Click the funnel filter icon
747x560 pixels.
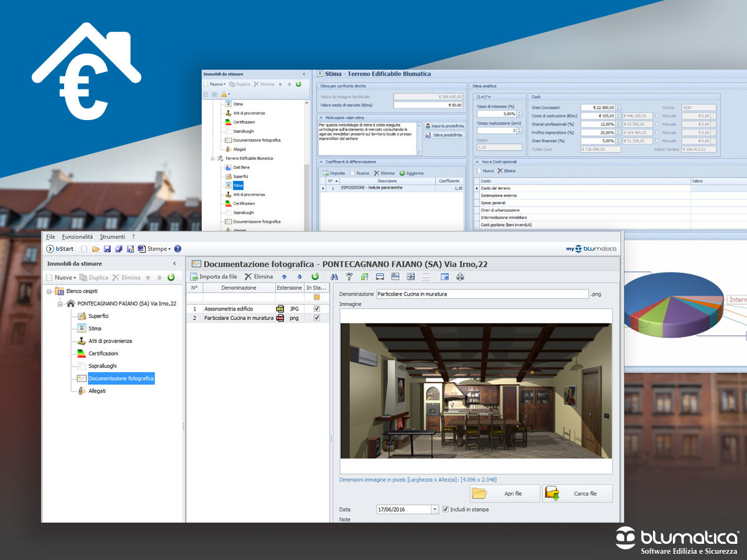pyautogui.click(x=349, y=277)
